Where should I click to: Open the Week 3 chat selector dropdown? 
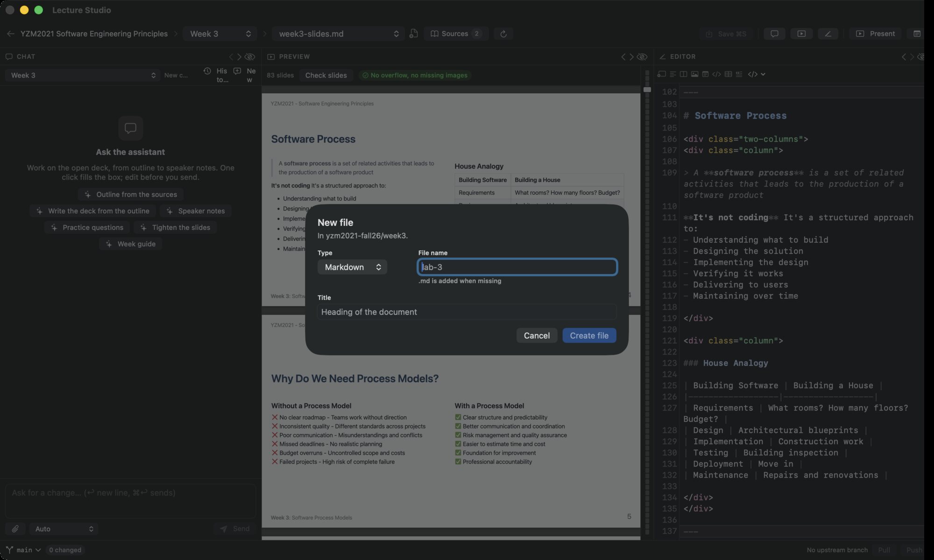83,75
